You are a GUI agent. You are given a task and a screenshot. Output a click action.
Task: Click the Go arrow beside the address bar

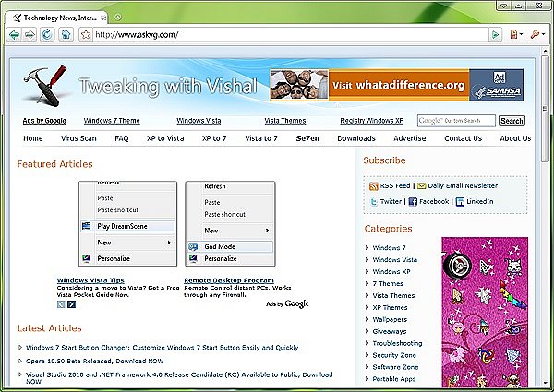496,35
